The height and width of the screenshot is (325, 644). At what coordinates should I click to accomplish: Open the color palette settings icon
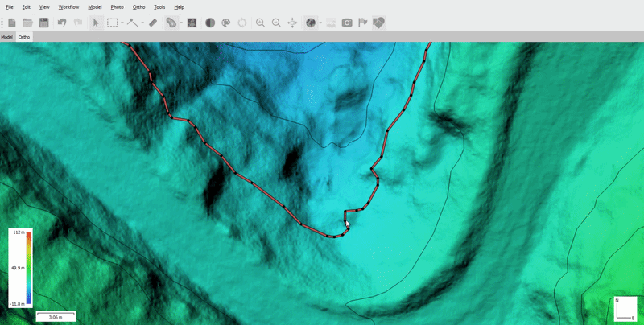coord(226,23)
